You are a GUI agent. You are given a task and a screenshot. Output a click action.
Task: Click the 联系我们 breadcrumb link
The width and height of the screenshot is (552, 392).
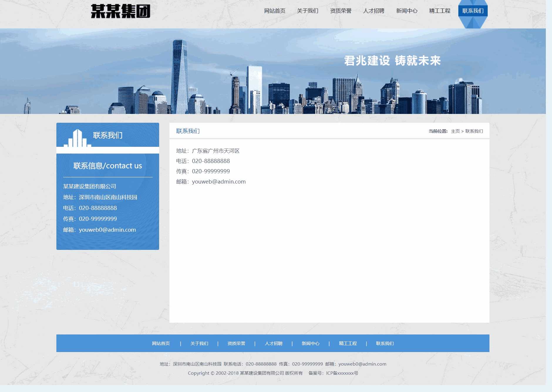tap(474, 131)
